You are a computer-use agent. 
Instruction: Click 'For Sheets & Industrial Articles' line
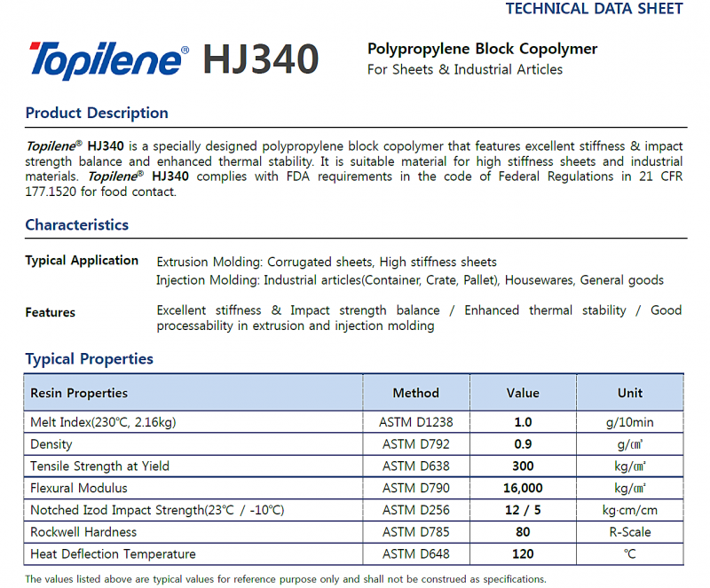465,69
